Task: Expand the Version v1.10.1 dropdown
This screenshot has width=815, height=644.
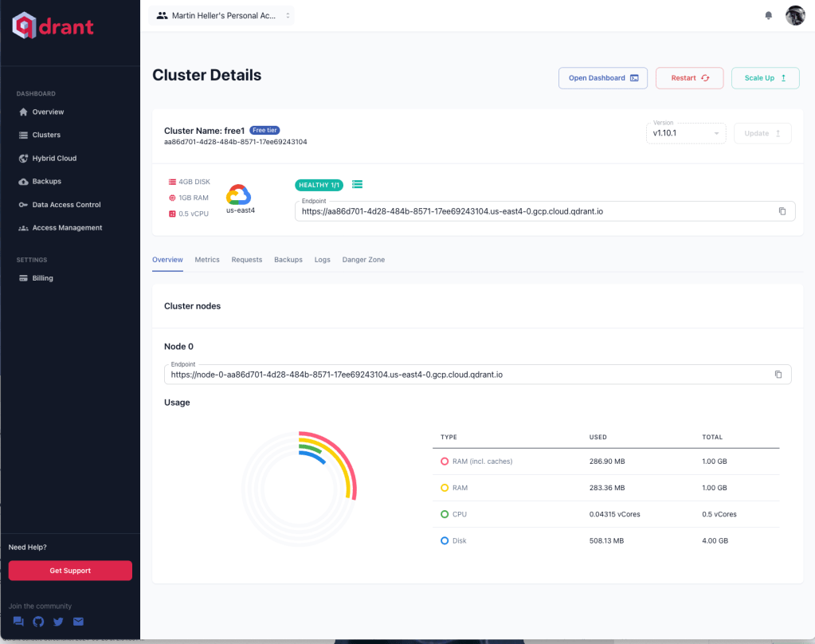Action: click(686, 133)
